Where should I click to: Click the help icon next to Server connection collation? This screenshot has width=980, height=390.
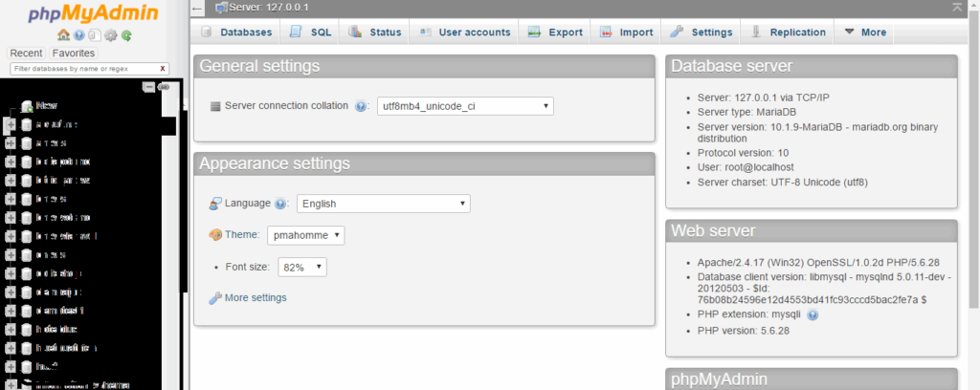pos(360,106)
